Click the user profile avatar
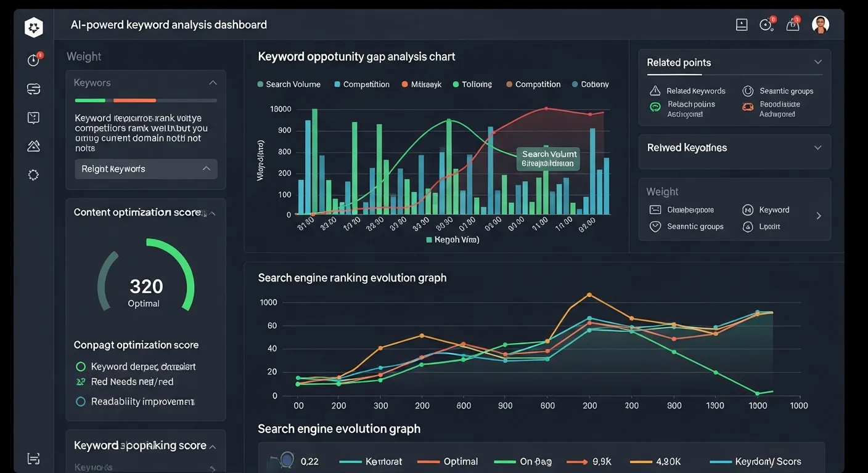Image resolution: width=868 pixels, height=473 pixels. tap(821, 25)
